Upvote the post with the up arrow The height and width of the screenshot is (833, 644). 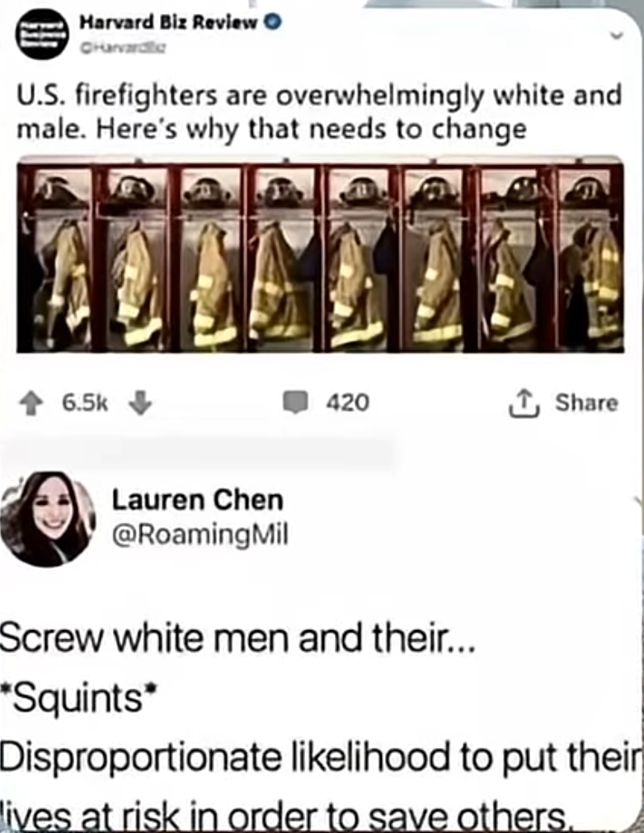pos(31,403)
